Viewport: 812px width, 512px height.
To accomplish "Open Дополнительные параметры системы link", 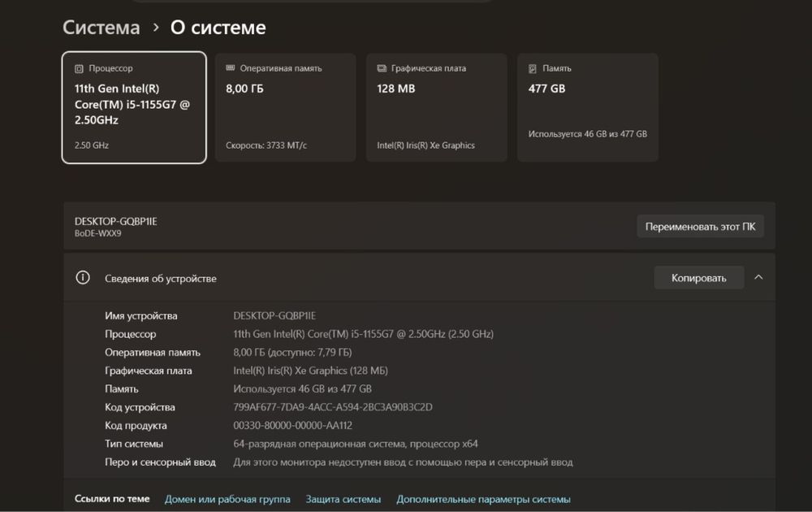I will click(483, 499).
